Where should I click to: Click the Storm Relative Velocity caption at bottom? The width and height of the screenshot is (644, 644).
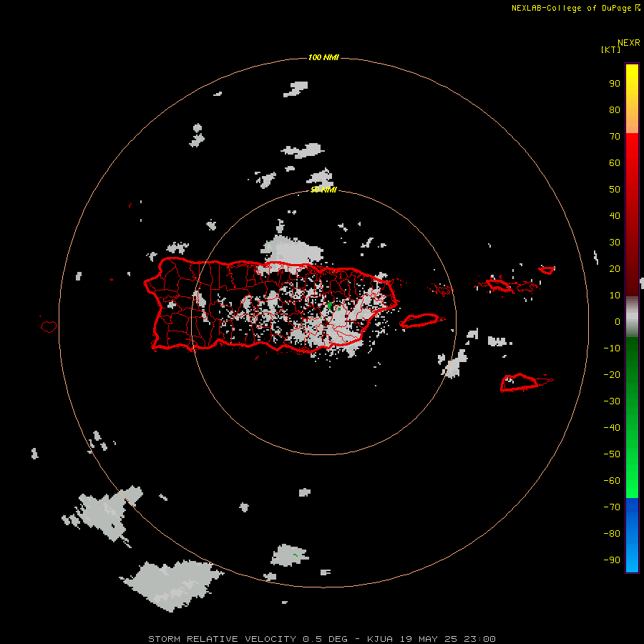pos(321,639)
